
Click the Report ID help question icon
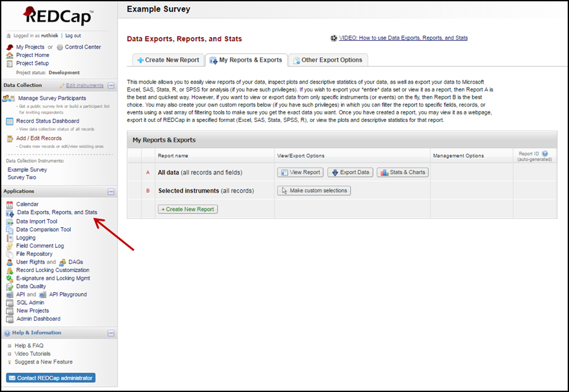(x=545, y=154)
